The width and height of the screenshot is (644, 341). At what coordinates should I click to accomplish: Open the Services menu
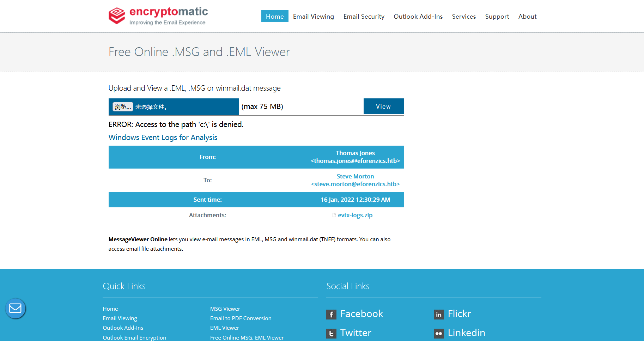(x=464, y=16)
